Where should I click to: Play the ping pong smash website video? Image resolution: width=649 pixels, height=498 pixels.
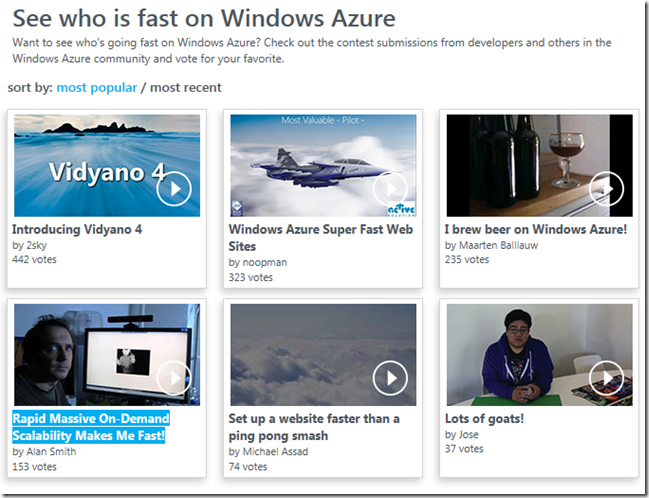point(390,378)
